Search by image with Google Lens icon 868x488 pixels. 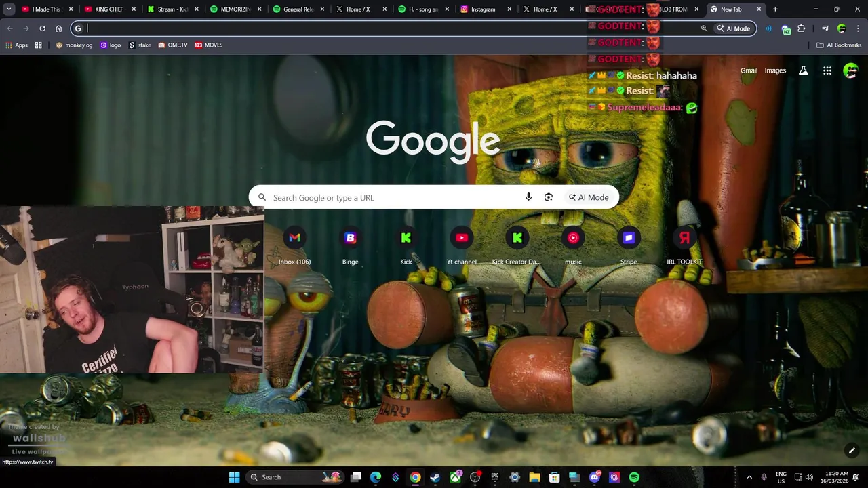click(549, 197)
